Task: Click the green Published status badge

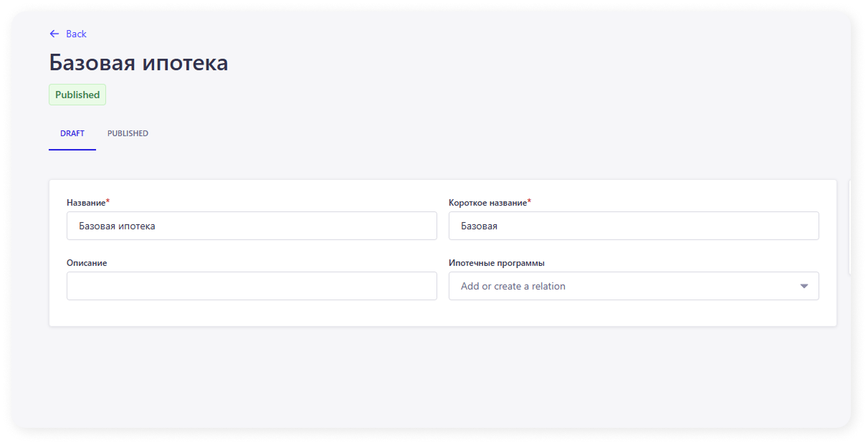Action: point(77,95)
